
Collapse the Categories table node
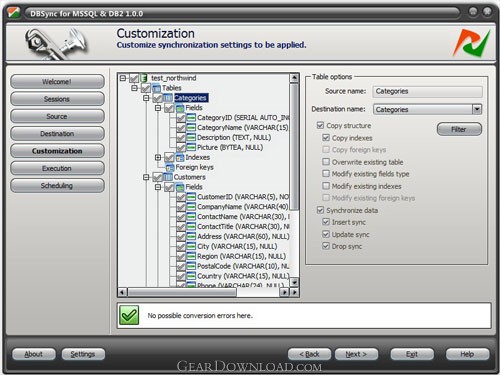146,98
